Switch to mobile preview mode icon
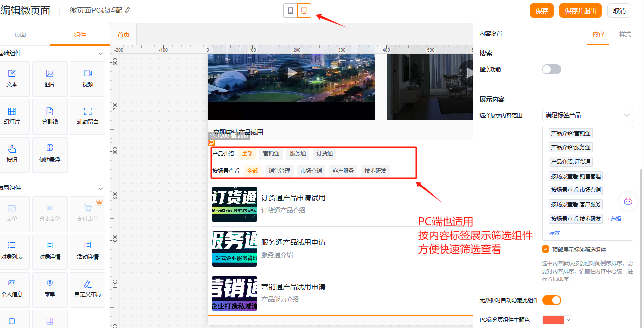Screen dimensions: 644x328 coord(291,10)
